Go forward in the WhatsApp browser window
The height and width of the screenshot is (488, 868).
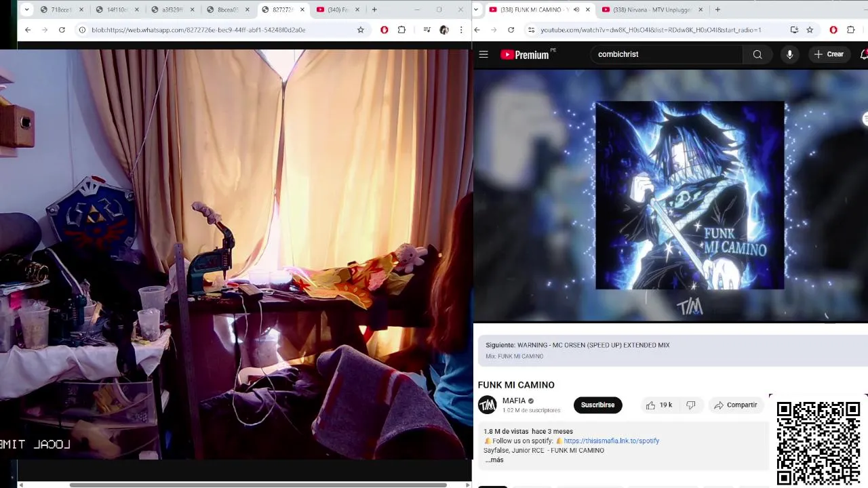(45, 30)
